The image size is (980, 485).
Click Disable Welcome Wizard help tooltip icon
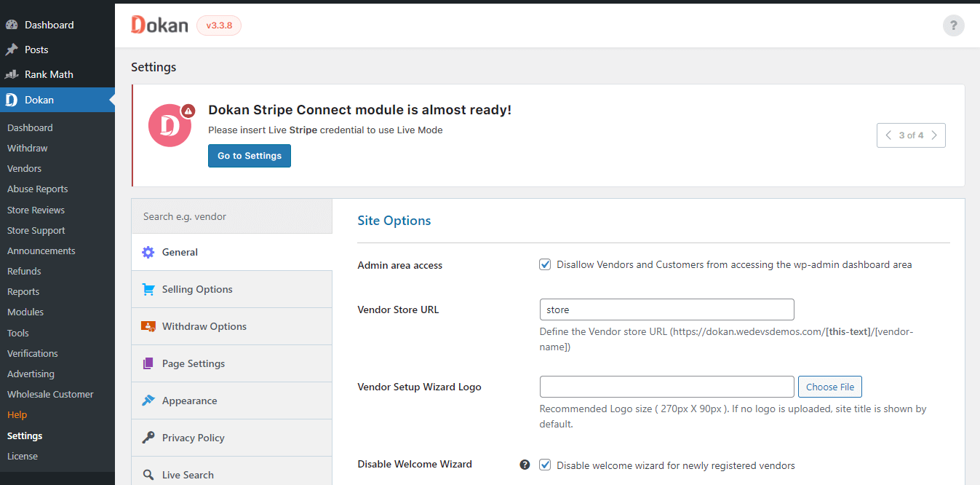[x=525, y=465]
